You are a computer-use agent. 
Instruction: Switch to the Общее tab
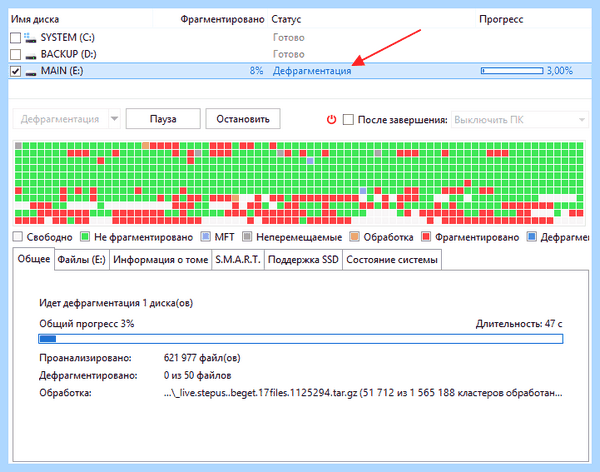(34, 259)
